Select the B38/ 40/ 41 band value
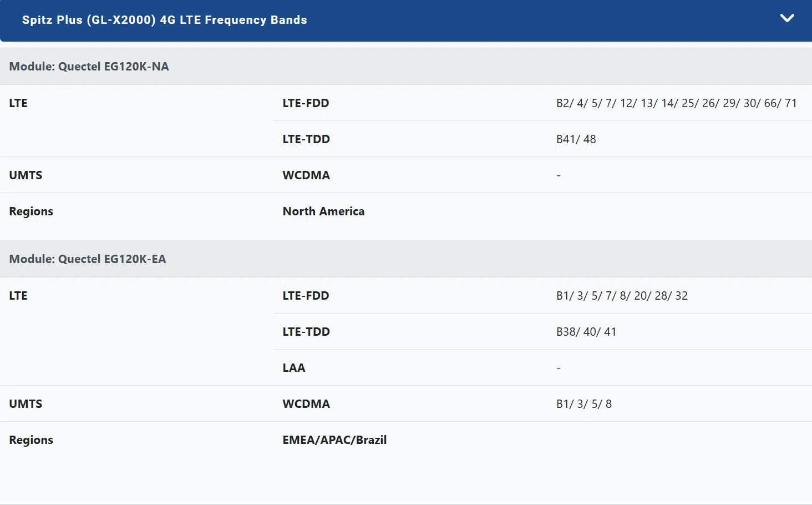 586,332
